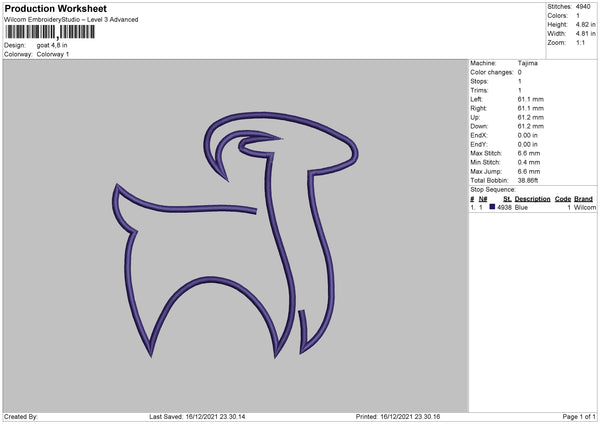The image size is (600, 424).
Task: Select the Max Jump value 6.6 mm
Action: pyautogui.click(x=529, y=171)
